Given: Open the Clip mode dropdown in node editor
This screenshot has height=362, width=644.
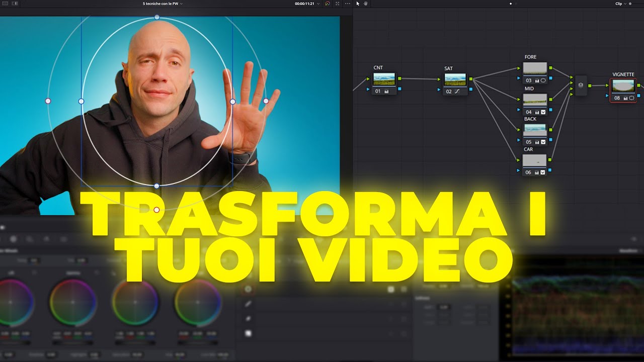Looking at the screenshot, I should [x=621, y=4].
